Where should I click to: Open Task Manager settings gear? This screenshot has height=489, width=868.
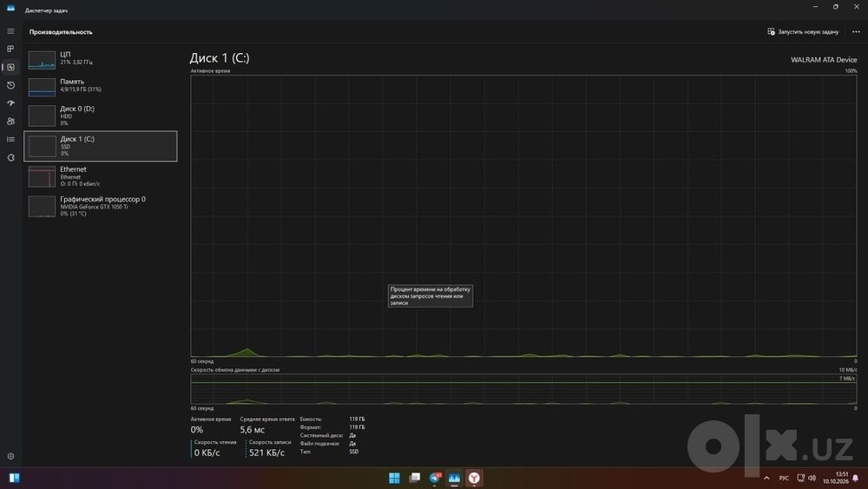tap(10, 456)
